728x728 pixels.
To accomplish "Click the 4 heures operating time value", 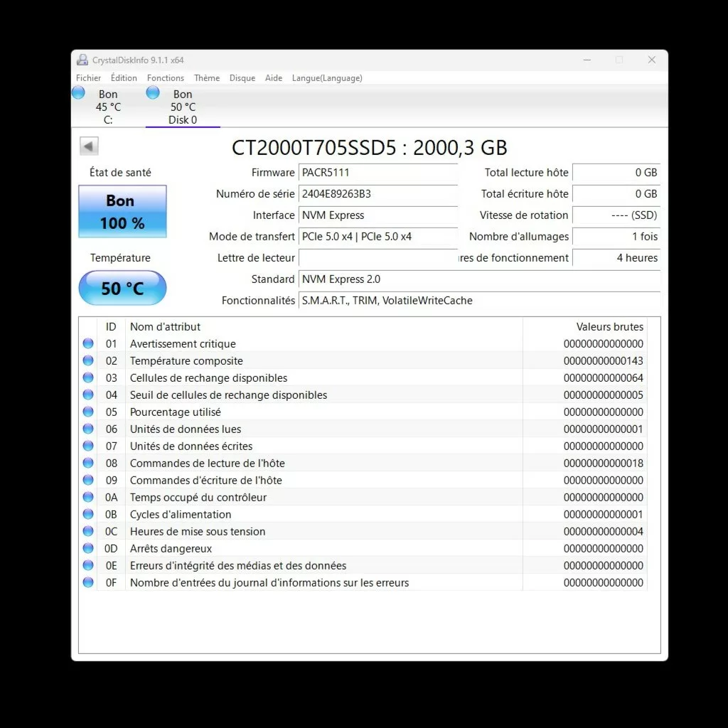I will tap(616, 257).
